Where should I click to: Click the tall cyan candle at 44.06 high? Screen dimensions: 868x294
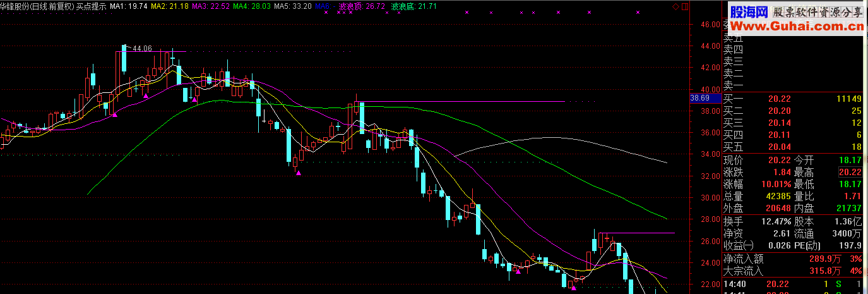point(124,59)
